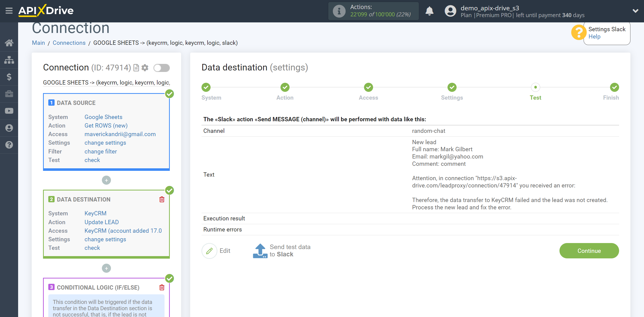
Task: Click the Execution result row
Action: [x=410, y=218]
